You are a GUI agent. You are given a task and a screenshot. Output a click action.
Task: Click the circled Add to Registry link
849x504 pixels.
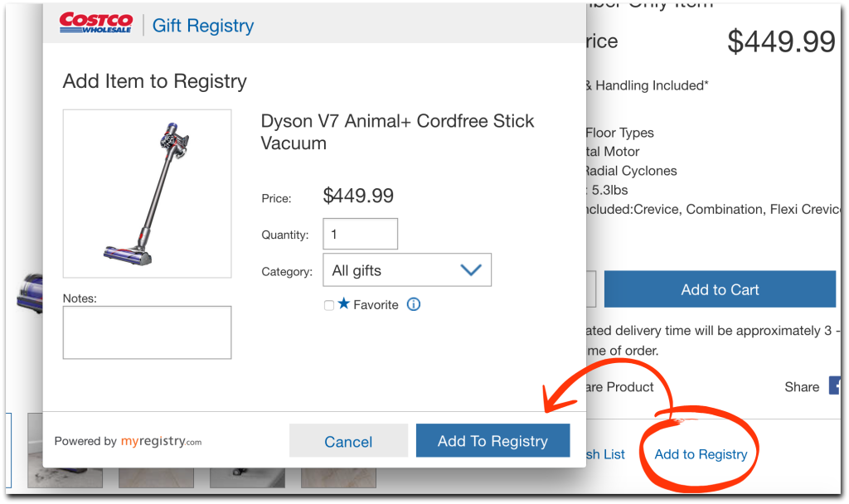tap(701, 454)
